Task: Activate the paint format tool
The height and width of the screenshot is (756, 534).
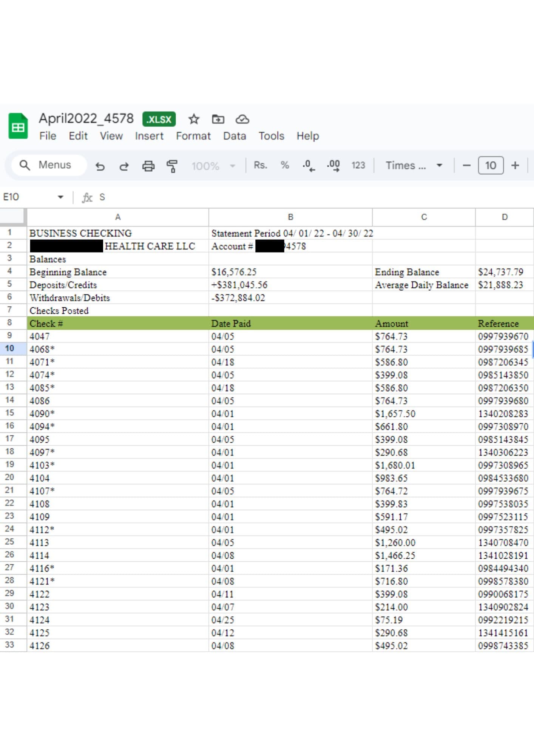Action: pyautogui.click(x=172, y=166)
